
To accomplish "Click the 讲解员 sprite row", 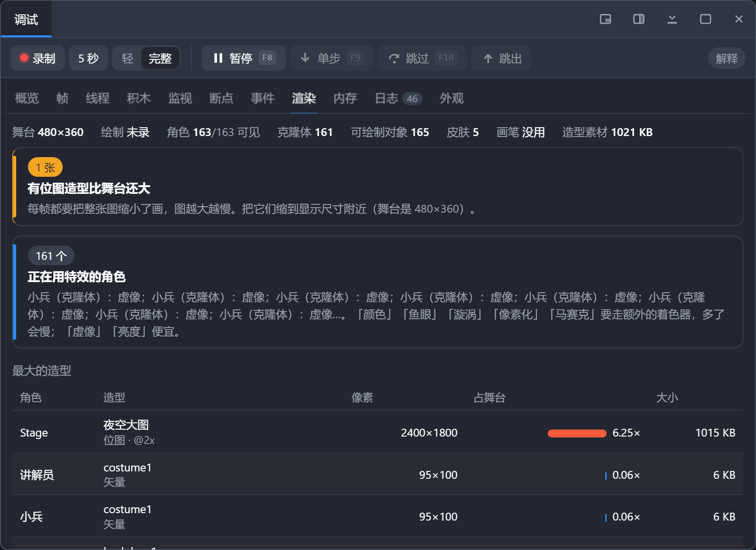I will 378,474.
